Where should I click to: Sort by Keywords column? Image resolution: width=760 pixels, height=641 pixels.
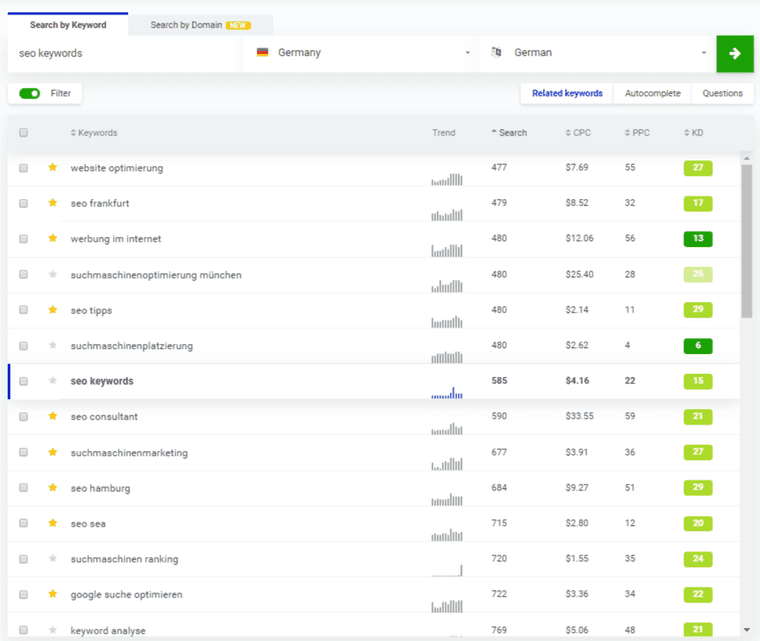(94, 132)
